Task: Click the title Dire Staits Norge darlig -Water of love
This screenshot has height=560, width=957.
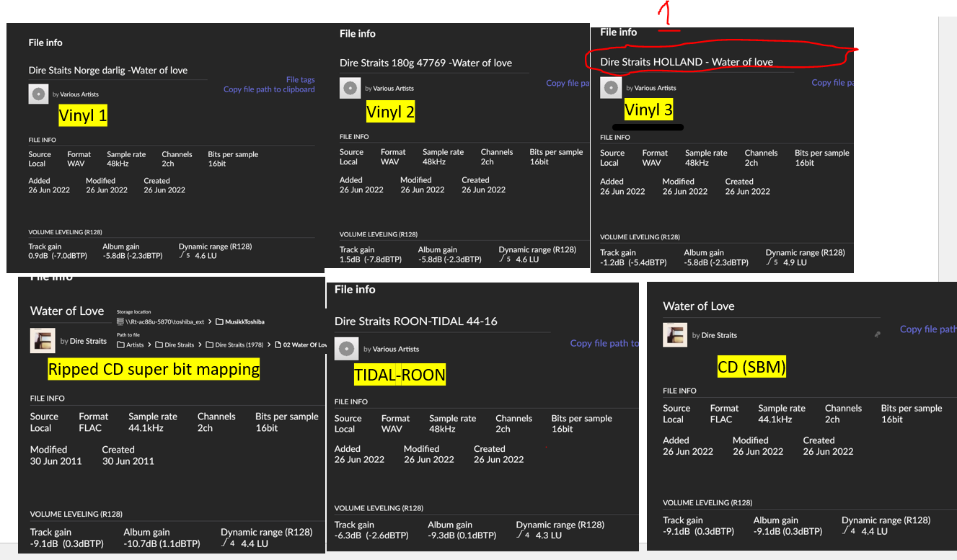Action: tap(108, 70)
